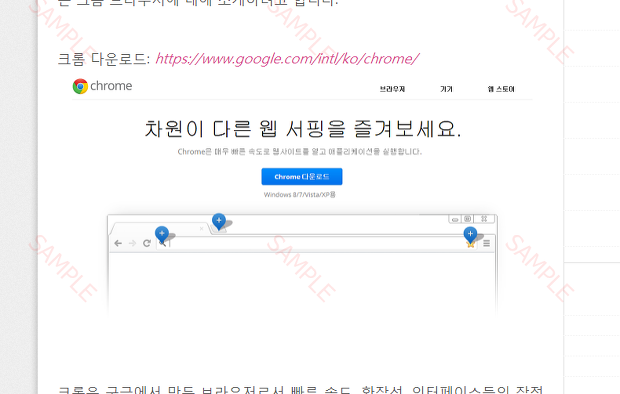Viewport: 620px width, 394px height.
Task: Click the blue plus pin over the search icon
Action: 162,234
